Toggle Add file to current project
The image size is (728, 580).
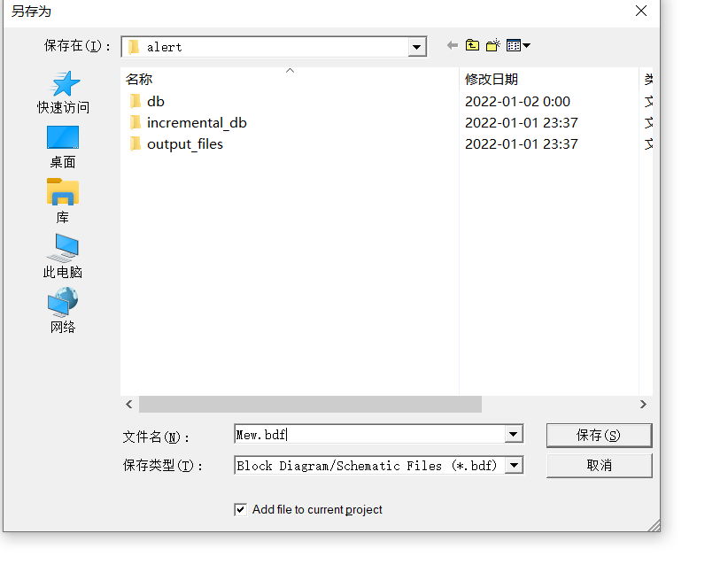[x=241, y=509]
